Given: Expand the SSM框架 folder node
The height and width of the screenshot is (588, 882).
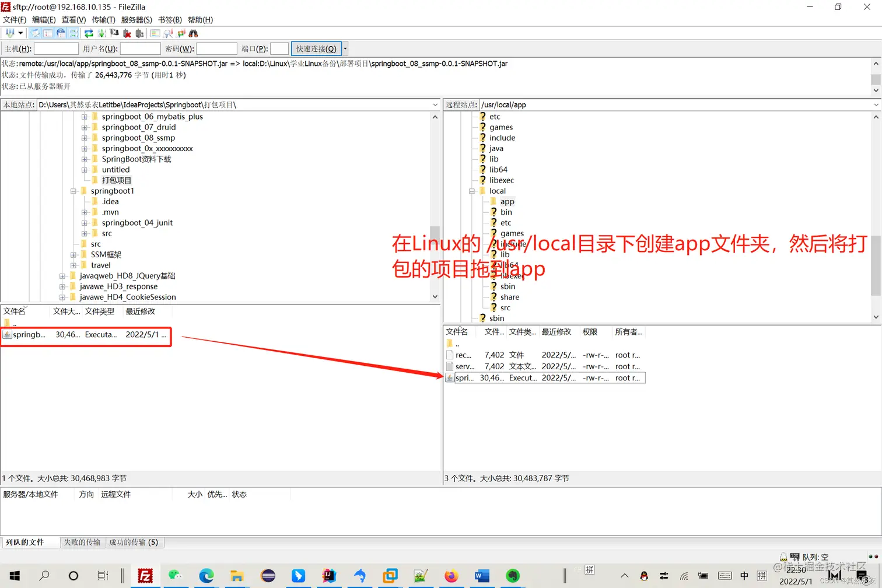Looking at the screenshot, I should pyautogui.click(x=73, y=254).
